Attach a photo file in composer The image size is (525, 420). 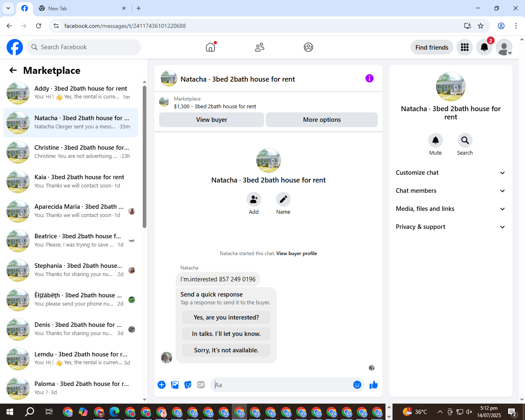(175, 385)
